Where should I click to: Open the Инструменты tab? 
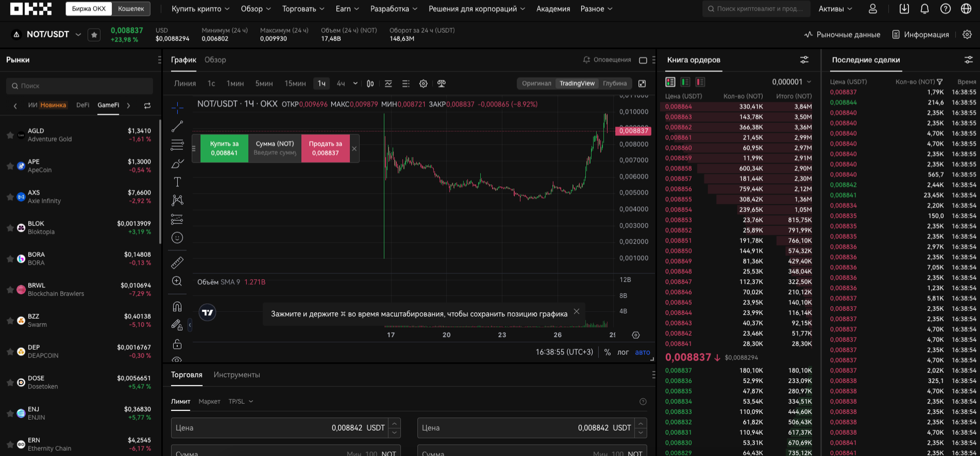tap(237, 375)
